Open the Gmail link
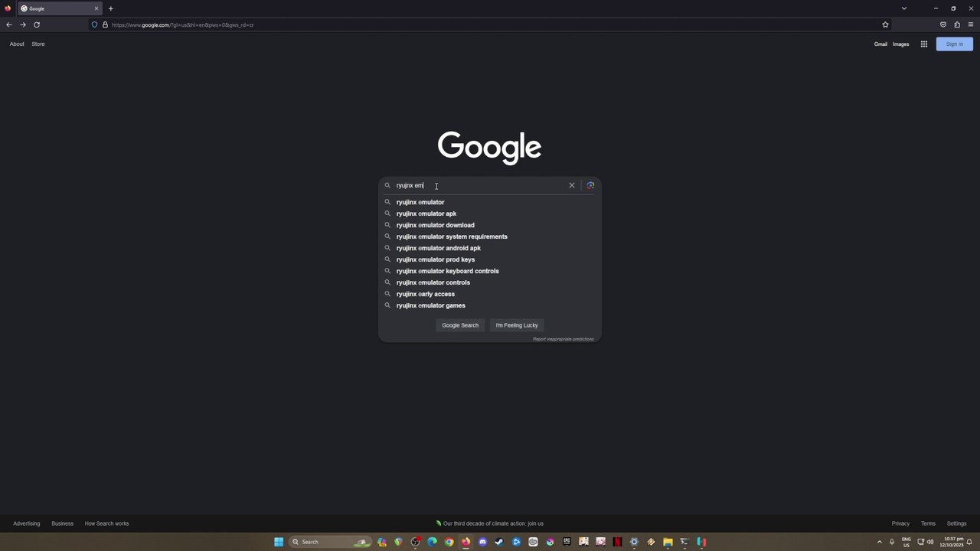The height and width of the screenshot is (551, 980). click(880, 44)
